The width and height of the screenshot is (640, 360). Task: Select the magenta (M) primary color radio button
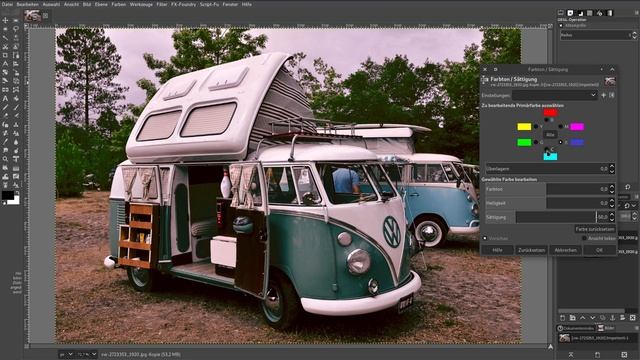tap(560, 127)
